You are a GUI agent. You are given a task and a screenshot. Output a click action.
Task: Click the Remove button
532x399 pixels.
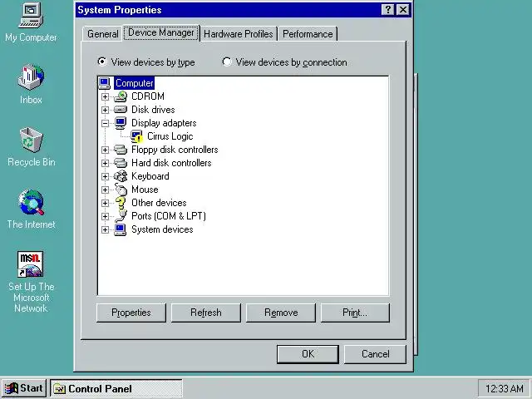(281, 313)
